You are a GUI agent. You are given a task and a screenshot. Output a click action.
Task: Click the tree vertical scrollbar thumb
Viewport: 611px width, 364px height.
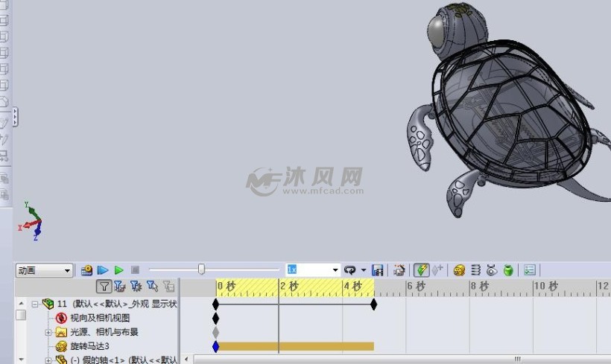click(x=21, y=315)
